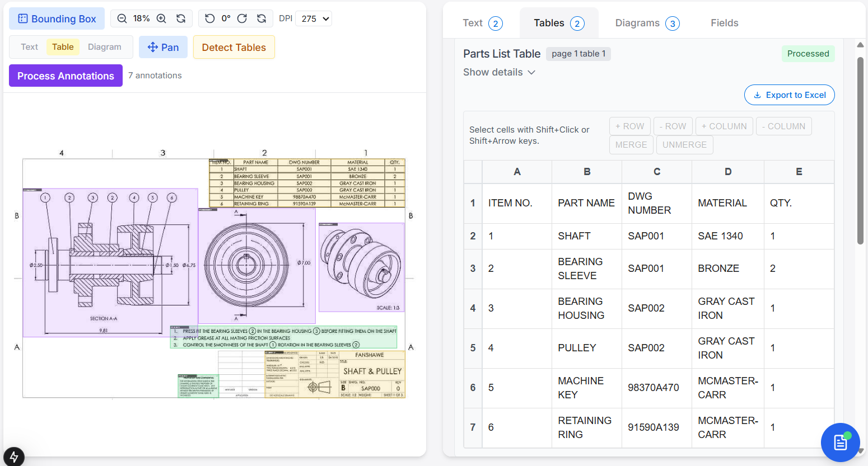Reset rotation with the icon after 0°
The width and height of the screenshot is (868, 466).
(262, 18)
